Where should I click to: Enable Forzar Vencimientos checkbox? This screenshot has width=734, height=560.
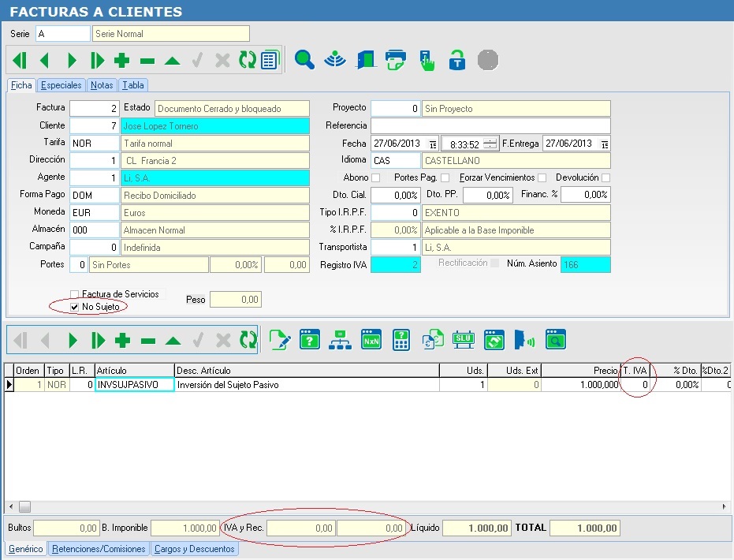click(x=542, y=178)
